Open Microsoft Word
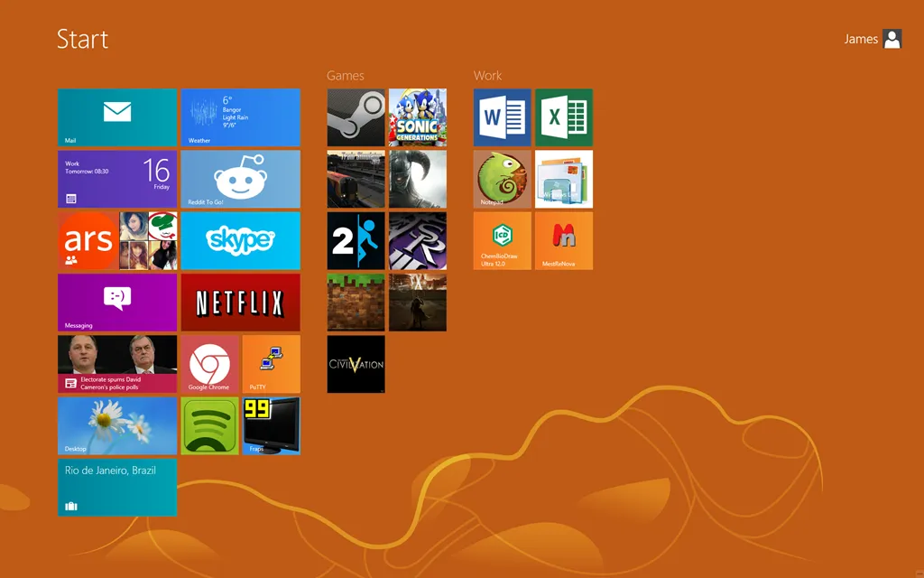 (502, 118)
